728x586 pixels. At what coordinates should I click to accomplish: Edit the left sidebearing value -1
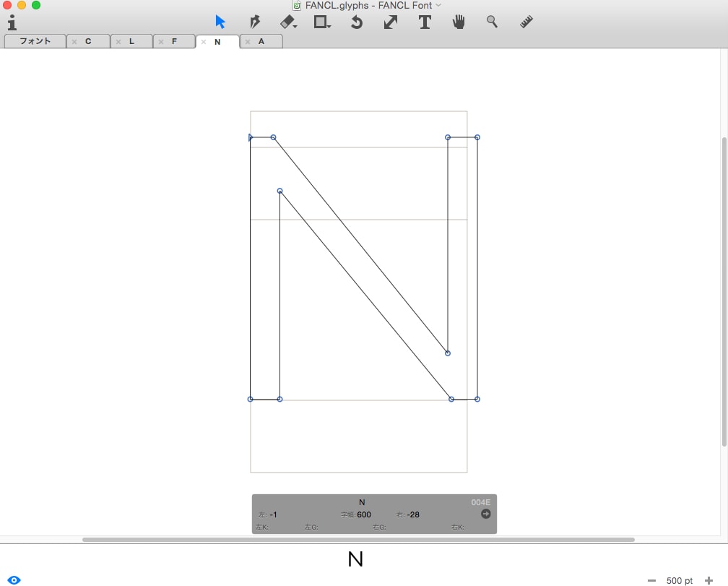click(x=273, y=514)
